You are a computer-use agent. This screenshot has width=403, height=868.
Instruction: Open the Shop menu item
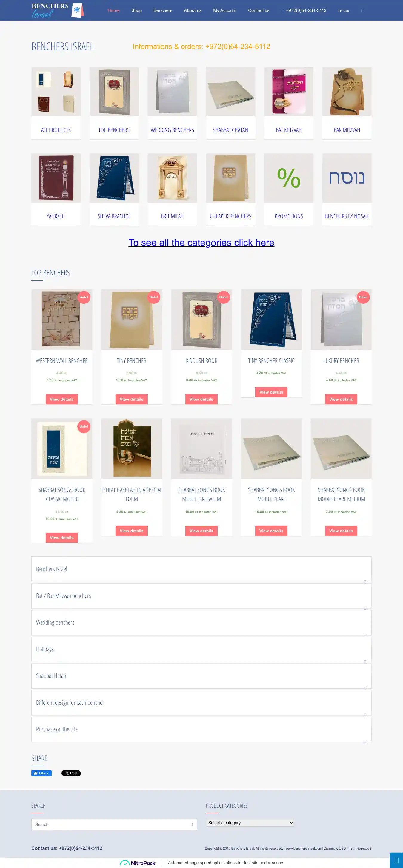click(x=137, y=10)
